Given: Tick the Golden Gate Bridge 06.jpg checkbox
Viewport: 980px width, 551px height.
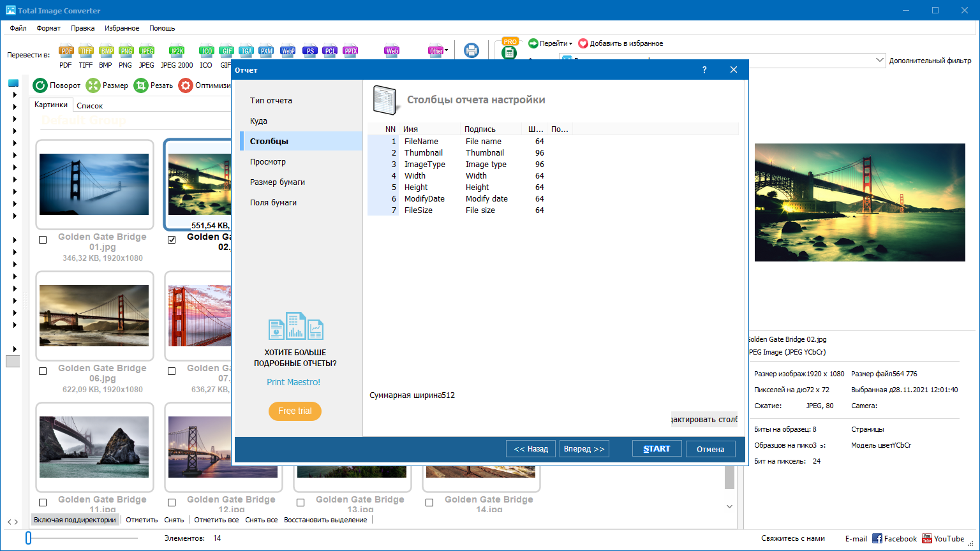Looking at the screenshot, I should pyautogui.click(x=43, y=371).
